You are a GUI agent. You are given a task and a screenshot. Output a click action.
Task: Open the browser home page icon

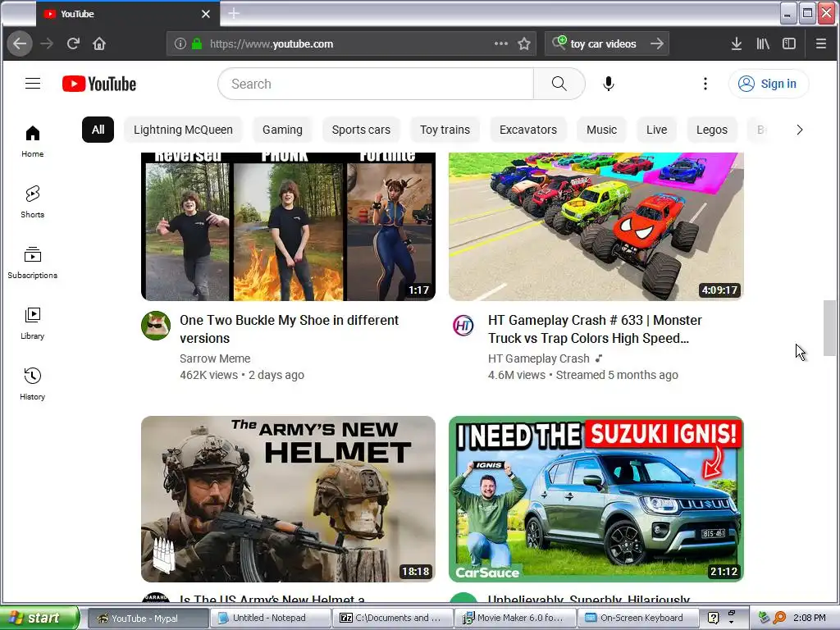coord(99,43)
